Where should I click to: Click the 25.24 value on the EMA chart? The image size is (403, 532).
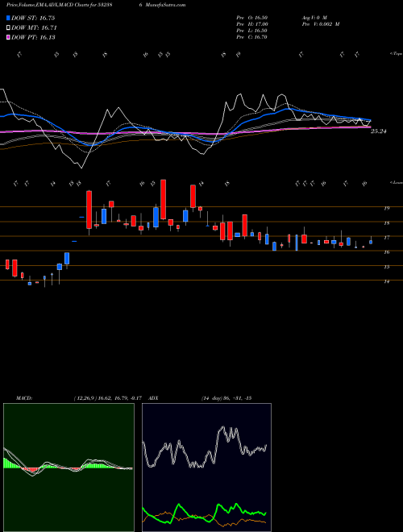(379, 131)
